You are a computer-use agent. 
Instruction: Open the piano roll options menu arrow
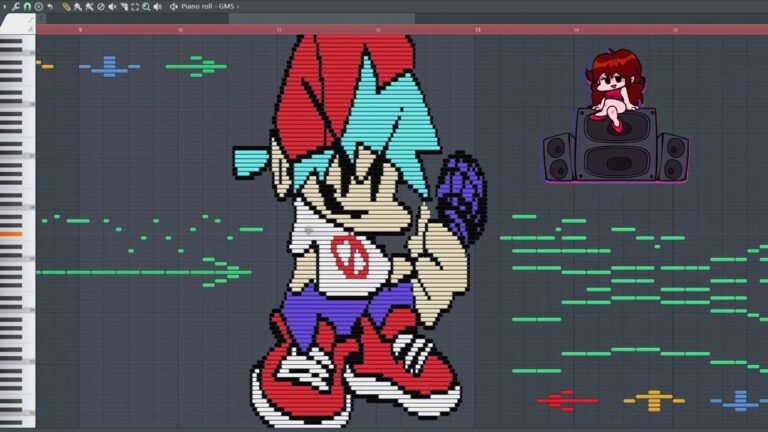click(5, 6)
